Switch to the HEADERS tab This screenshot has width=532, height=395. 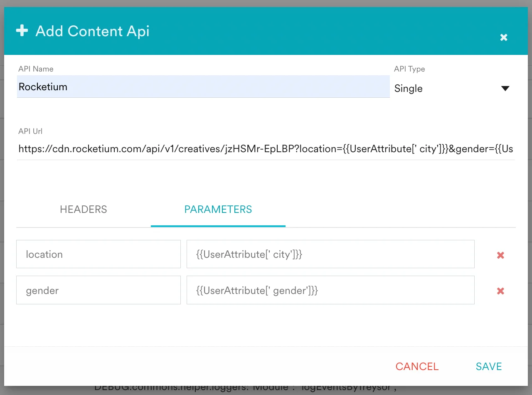[x=84, y=209]
